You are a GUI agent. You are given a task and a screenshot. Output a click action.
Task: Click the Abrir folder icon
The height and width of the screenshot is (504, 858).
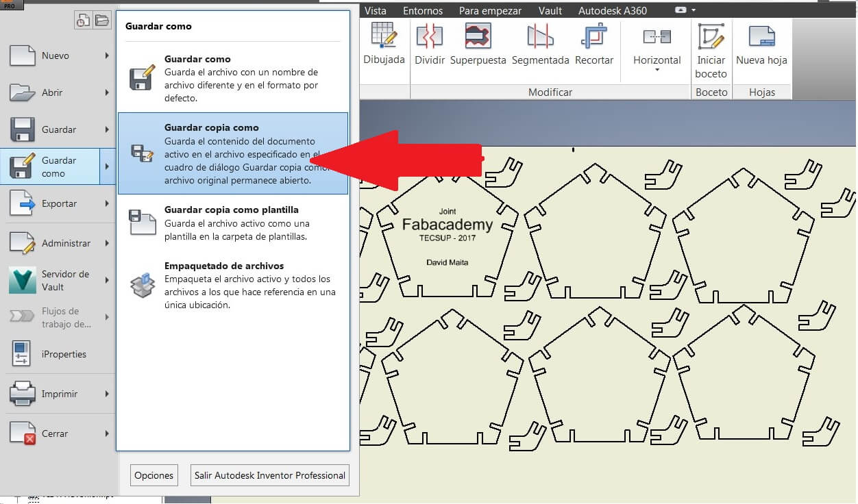pyautogui.click(x=23, y=92)
